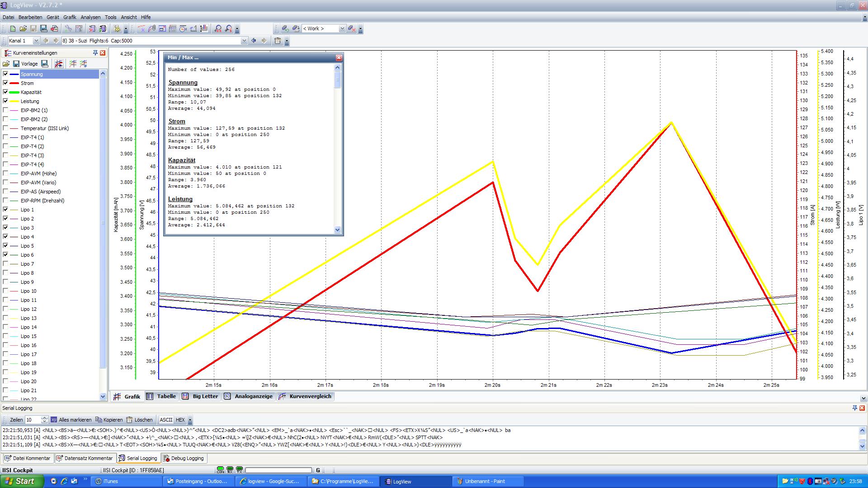
Task: Click the measurement cursor (bar chart) icon
Action: click(204, 29)
